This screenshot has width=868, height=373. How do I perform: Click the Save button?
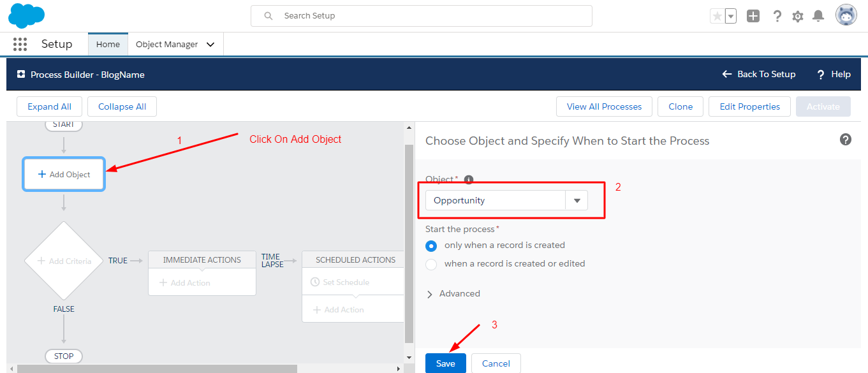446,363
